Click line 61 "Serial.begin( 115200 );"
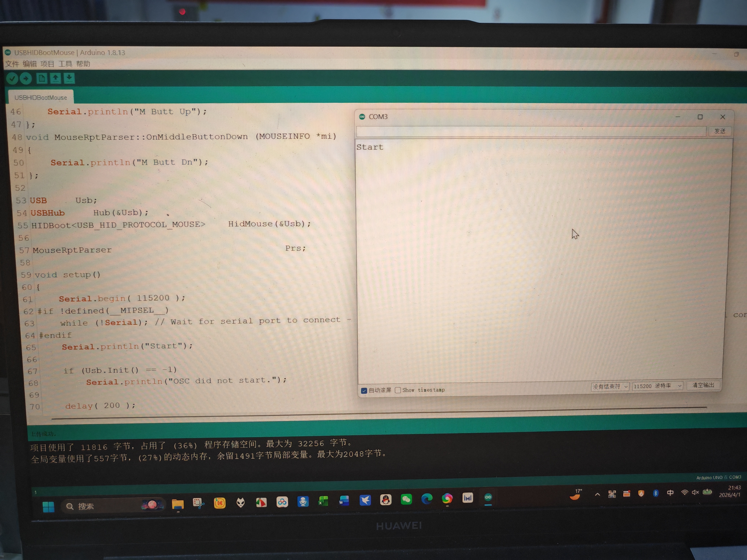Image resolution: width=747 pixels, height=560 pixels. click(122, 298)
